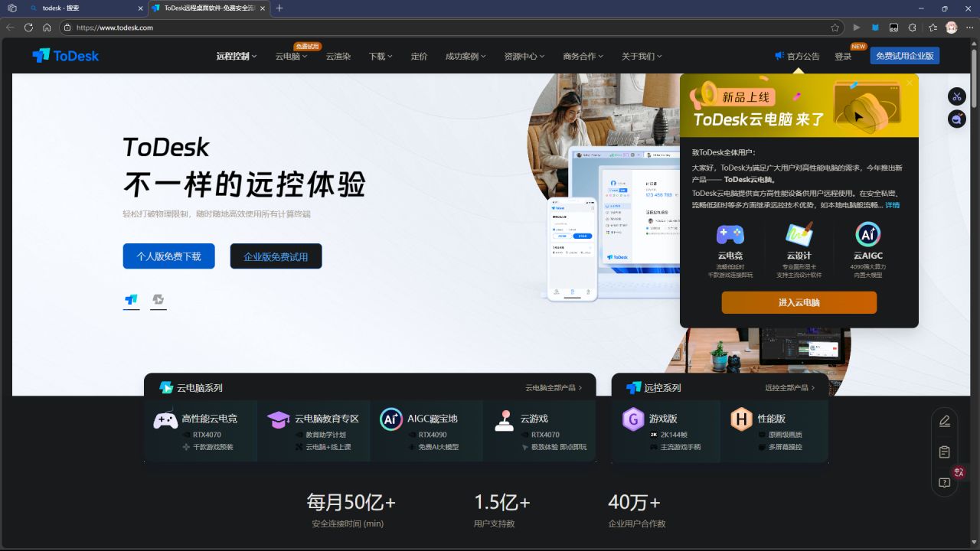980x551 pixels.
Task: Open the chat assistant sidebar icon
Action: click(957, 119)
